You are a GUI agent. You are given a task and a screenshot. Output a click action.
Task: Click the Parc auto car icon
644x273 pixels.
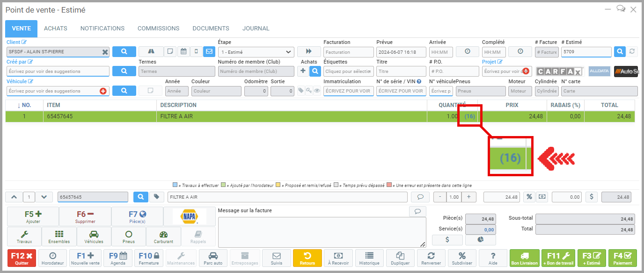(x=213, y=258)
